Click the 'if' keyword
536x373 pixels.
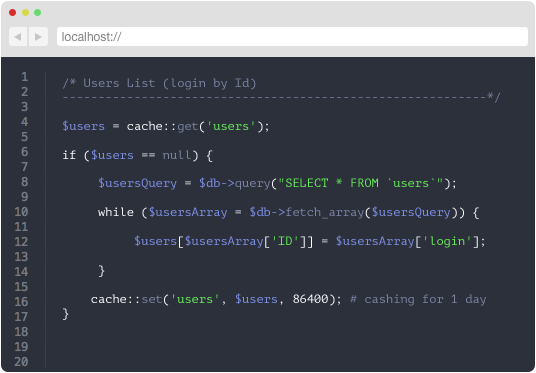coord(69,155)
